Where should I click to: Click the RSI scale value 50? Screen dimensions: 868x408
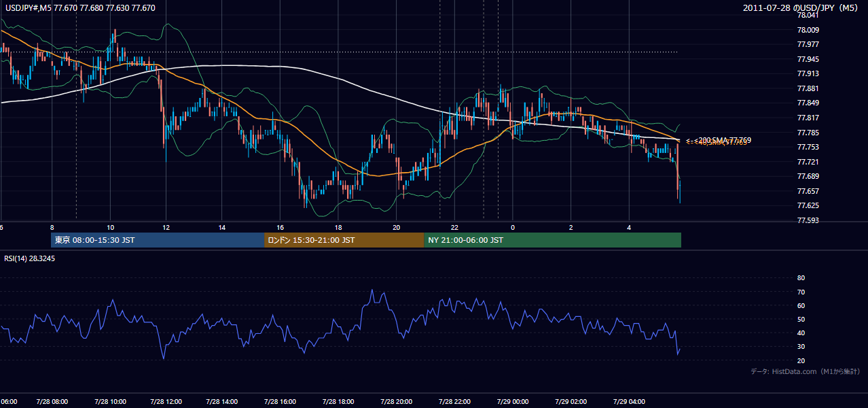(801, 320)
